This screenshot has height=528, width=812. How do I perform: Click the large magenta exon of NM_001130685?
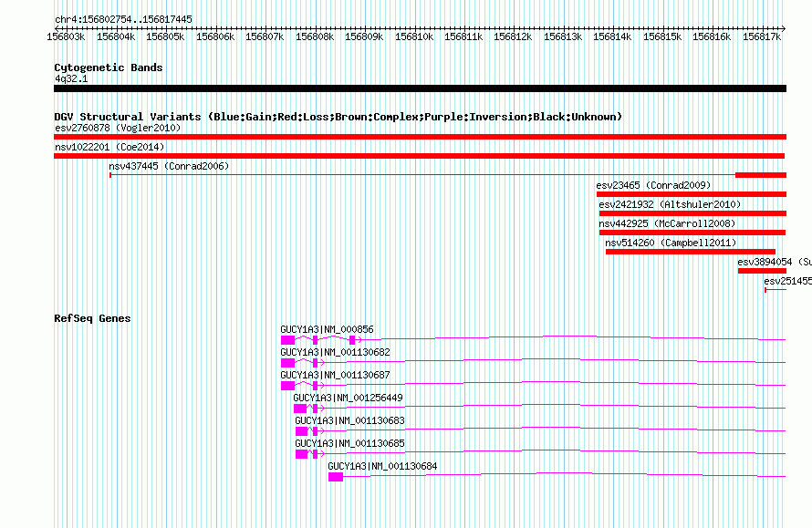pyautogui.click(x=301, y=454)
